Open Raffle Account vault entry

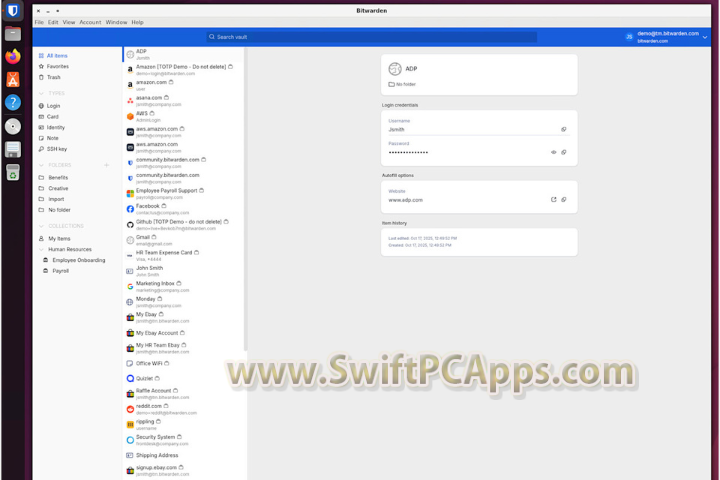pos(184,394)
